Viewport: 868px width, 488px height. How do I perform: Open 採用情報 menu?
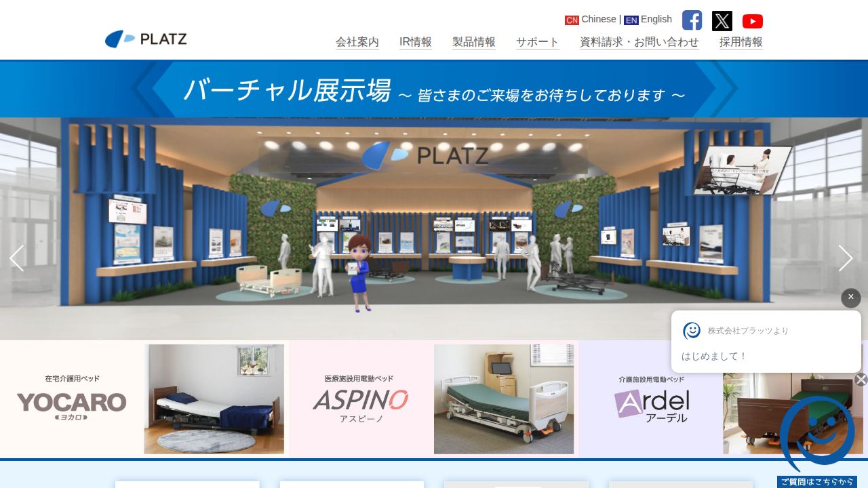(x=741, y=42)
